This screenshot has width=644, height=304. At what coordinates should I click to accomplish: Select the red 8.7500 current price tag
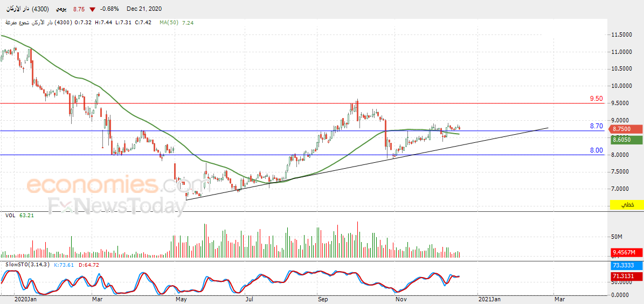point(626,129)
